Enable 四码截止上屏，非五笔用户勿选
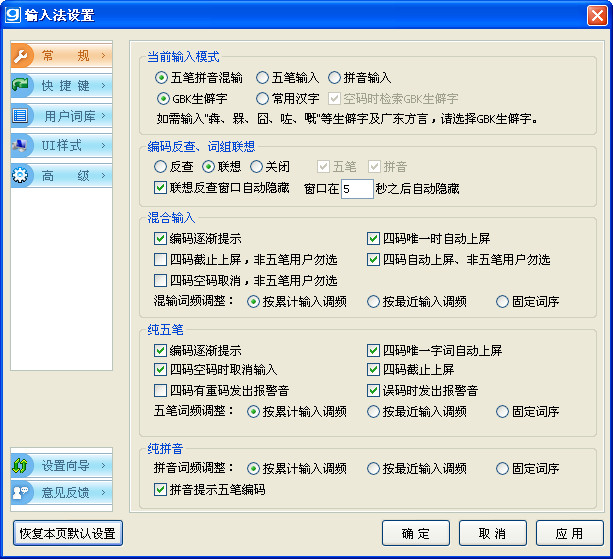Screen dimensions: 613x559 (246, 260)
